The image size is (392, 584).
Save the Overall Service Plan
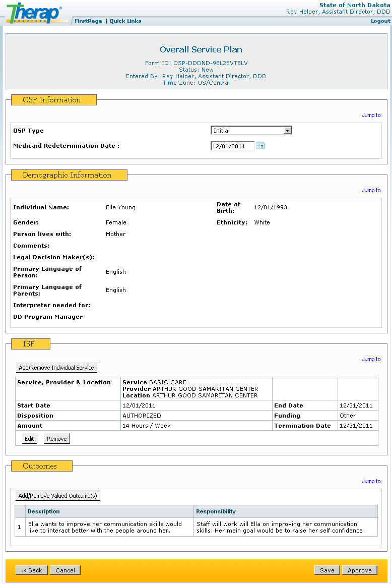[x=327, y=570]
